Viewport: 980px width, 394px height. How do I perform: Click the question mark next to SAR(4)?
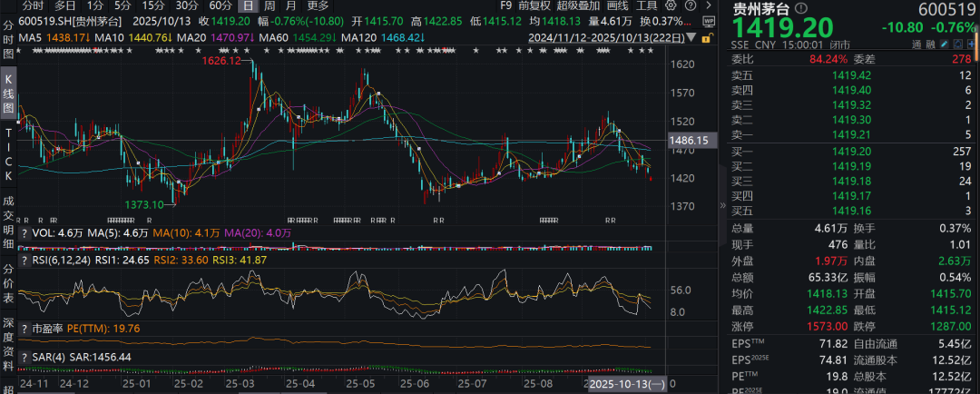pyautogui.click(x=24, y=358)
